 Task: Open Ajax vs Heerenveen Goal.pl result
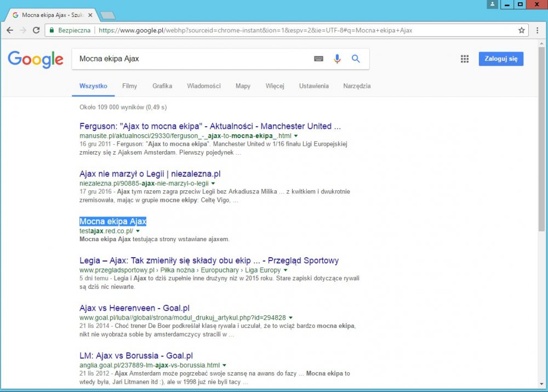(x=135, y=308)
